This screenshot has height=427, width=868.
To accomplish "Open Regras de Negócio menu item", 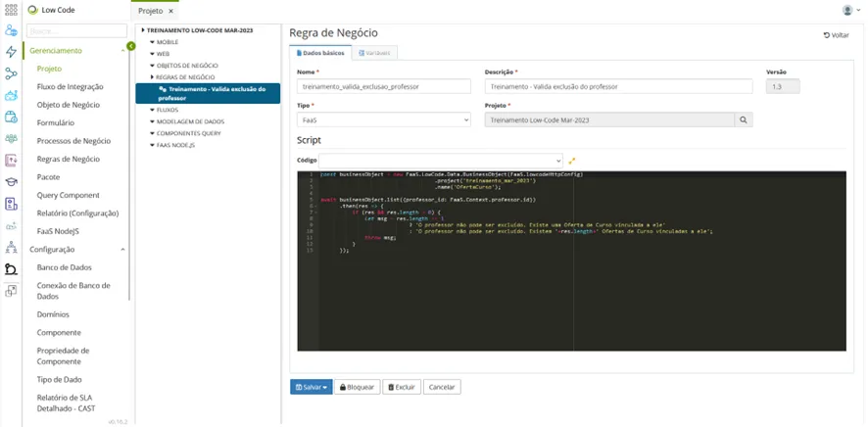I will tap(69, 159).
